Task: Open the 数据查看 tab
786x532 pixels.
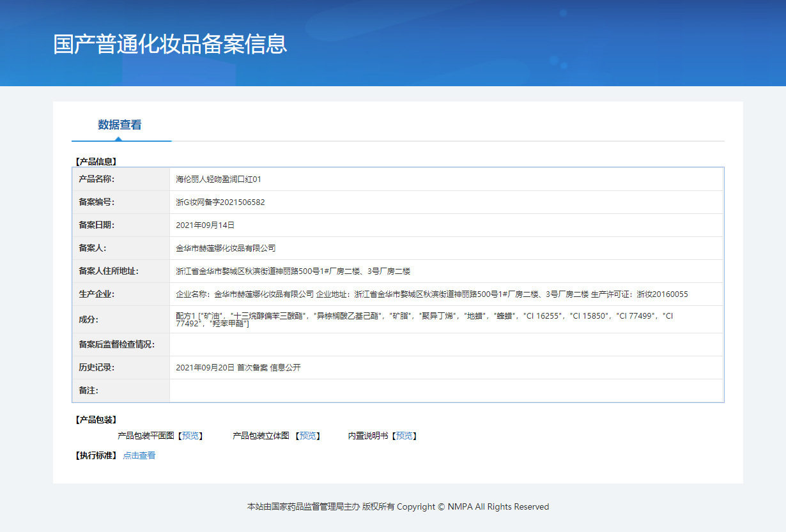Action: [119, 125]
